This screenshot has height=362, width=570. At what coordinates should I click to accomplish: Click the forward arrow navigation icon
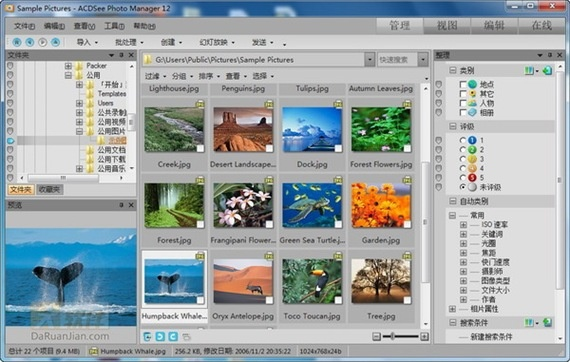(x=42, y=42)
